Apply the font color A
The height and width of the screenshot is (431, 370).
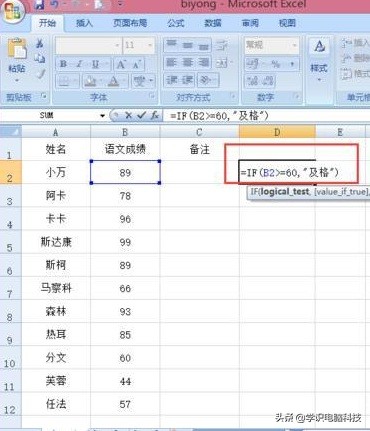point(114,81)
